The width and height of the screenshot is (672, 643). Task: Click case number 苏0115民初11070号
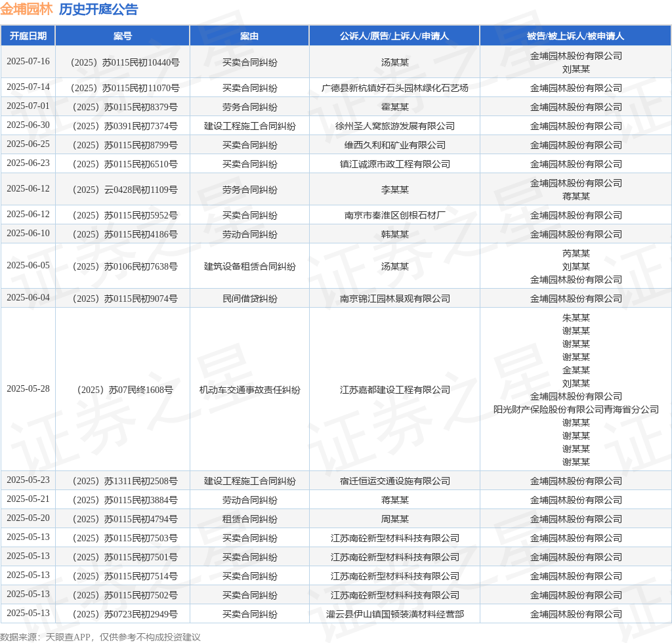[125, 88]
